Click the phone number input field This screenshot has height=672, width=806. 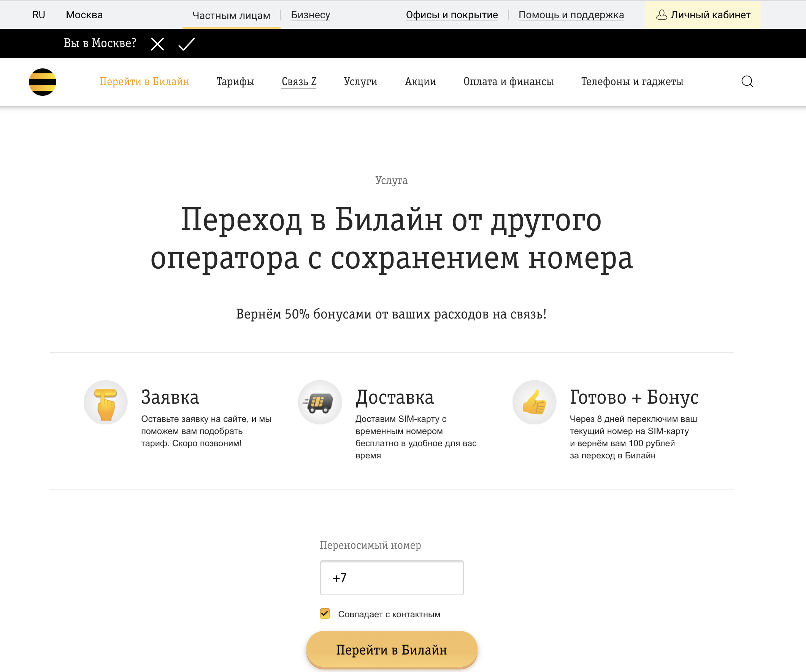392,578
